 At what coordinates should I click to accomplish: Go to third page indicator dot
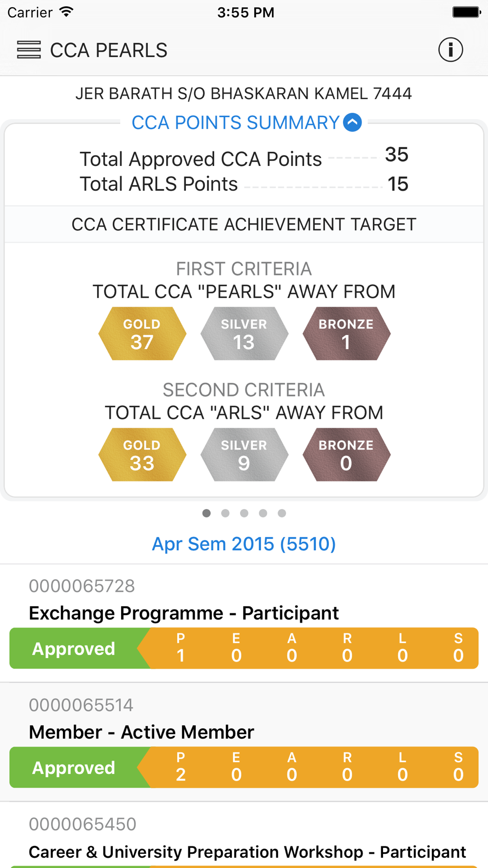(x=244, y=513)
